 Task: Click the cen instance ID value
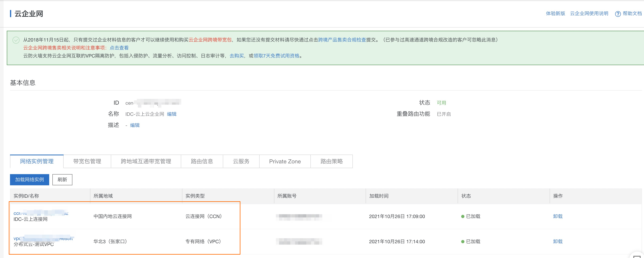(153, 103)
